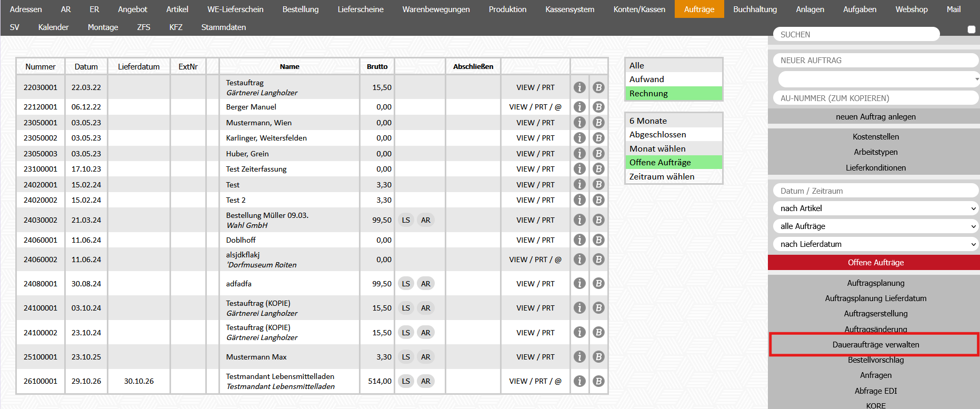Select 'Abgeschlossen' filter option
This screenshot has width=980, height=409.
(x=673, y=135)
